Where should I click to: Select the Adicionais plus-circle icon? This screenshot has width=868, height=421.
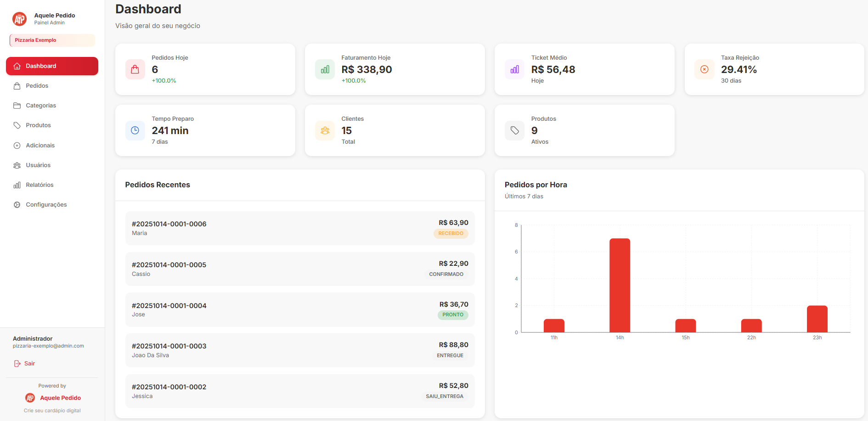17,145
